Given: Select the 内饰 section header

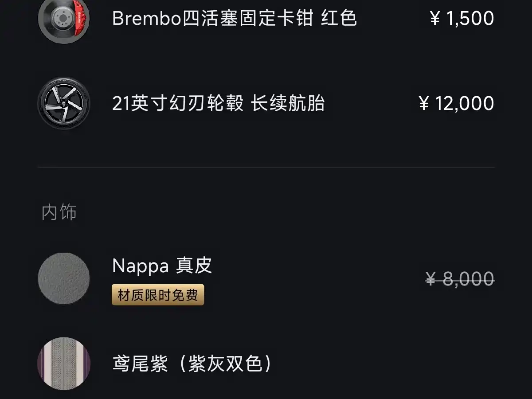Looking at the screenshot, I should [59, 212].
